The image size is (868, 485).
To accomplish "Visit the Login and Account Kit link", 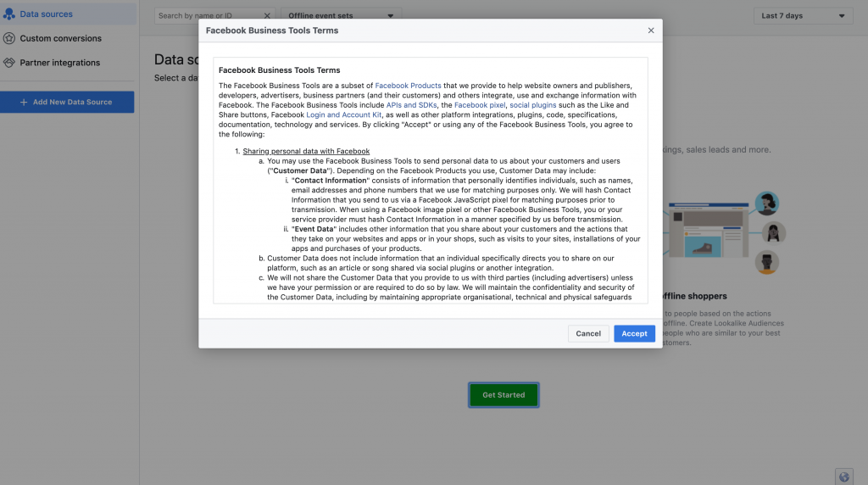I will [x=344, y=114].
